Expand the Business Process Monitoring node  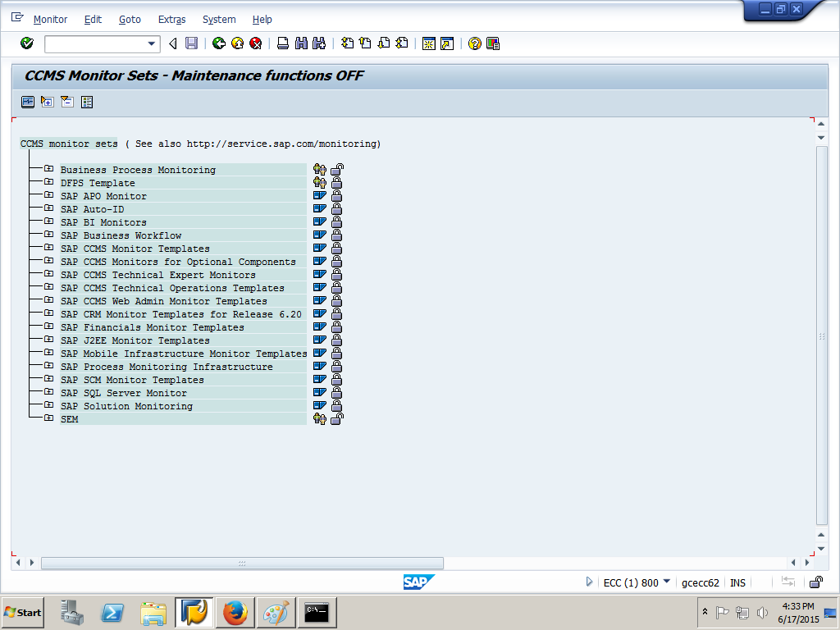coord(48,169)
